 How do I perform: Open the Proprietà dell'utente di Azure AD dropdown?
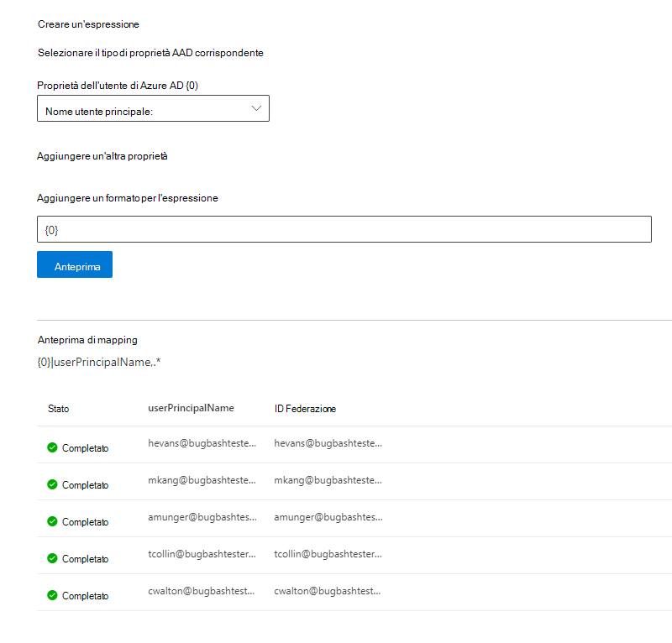tap(153, 108)
